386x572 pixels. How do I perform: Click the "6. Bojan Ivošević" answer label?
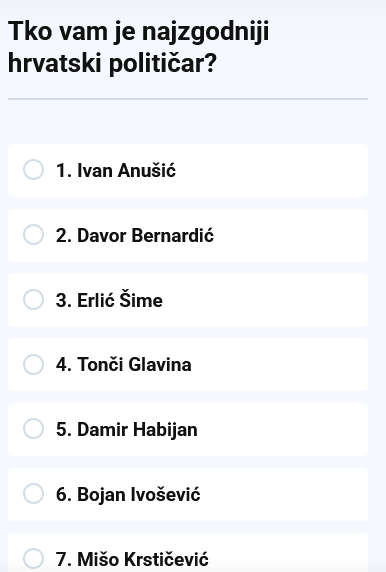pyautogui.click(x=128, y=494)
